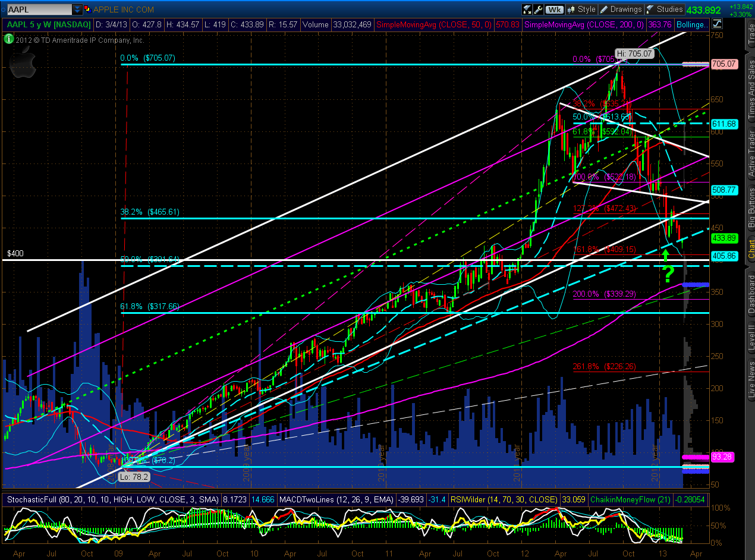
Task: Open the Dashboard sidebar tab
Action: coord(750,294)
